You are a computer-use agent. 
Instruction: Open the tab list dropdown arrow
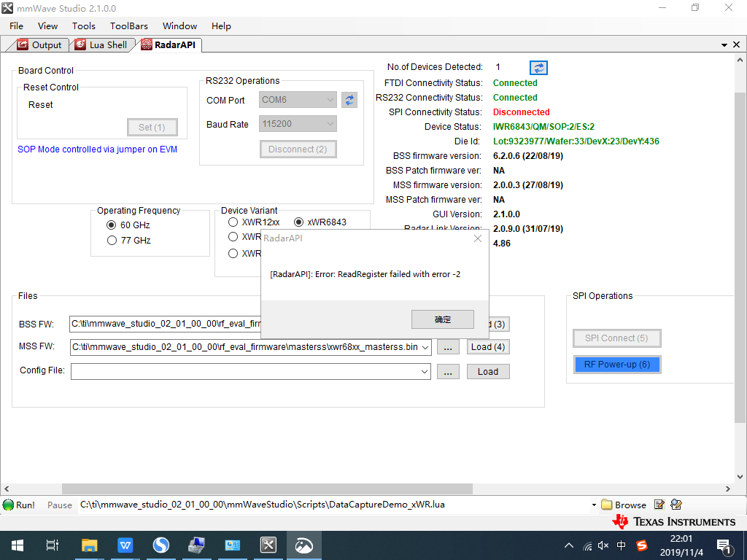click(724, 44)
